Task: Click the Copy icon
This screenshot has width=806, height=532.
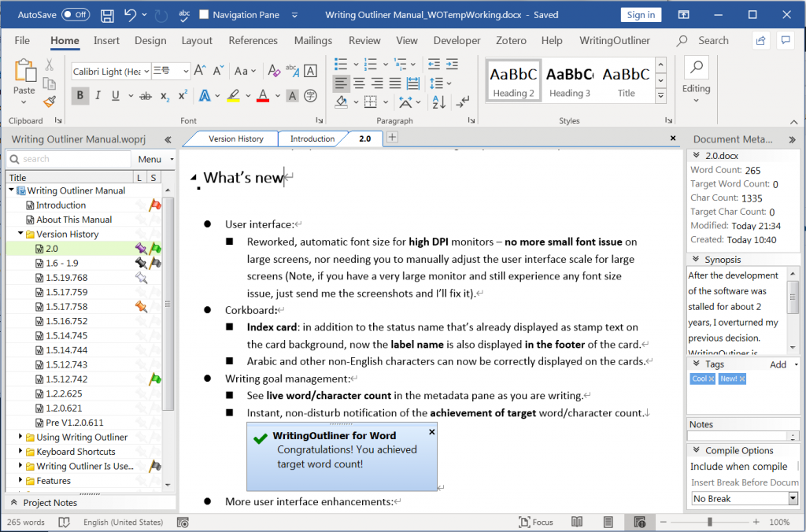Action: coord(50,83)
